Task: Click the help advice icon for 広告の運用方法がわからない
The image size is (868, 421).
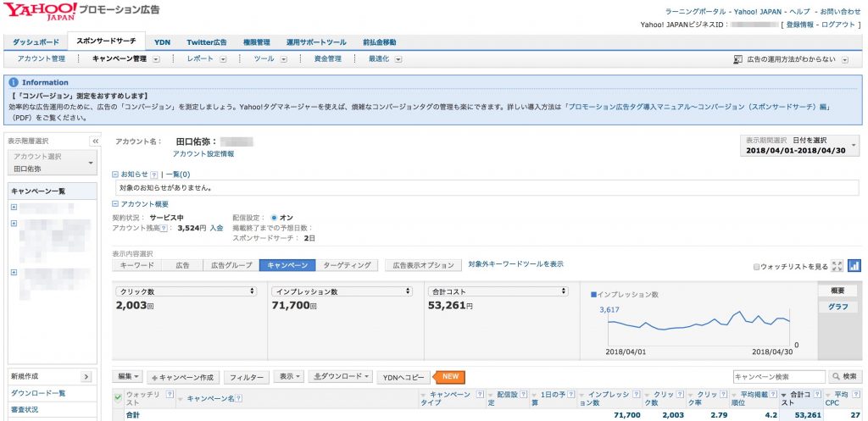Action: 737,59
